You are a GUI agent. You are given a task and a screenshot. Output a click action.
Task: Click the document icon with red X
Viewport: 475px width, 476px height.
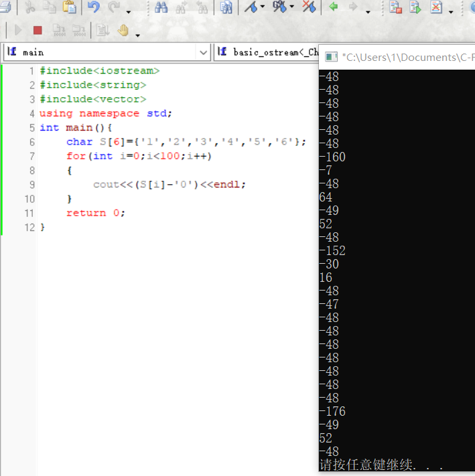(436, 7)
